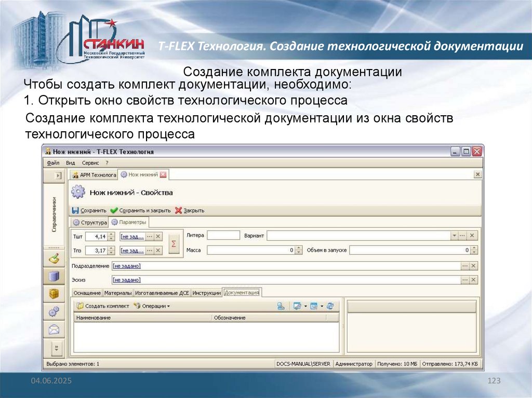The height and width of the screenshot is (398, 532).
Task: Click the Обозначение column header
Action: (269, 318)
